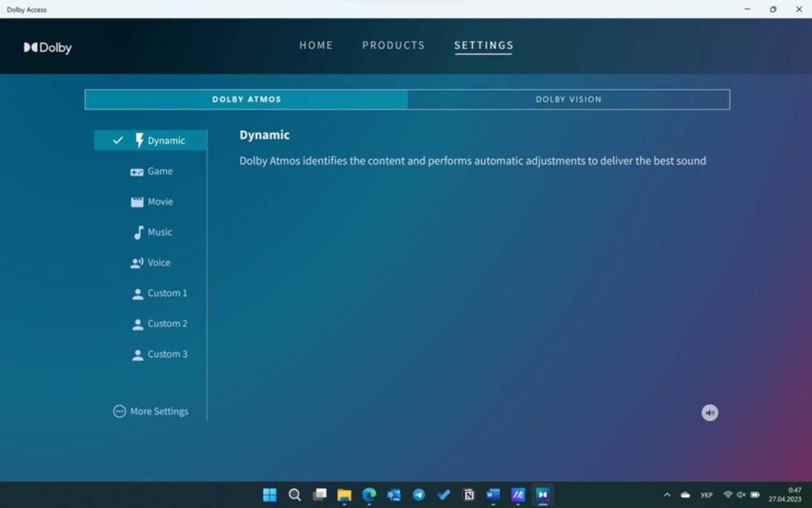The height and width of the screenshot is (508, 812).
Task: Click the person icon beside Custom 2
Action: coord(137,324)
